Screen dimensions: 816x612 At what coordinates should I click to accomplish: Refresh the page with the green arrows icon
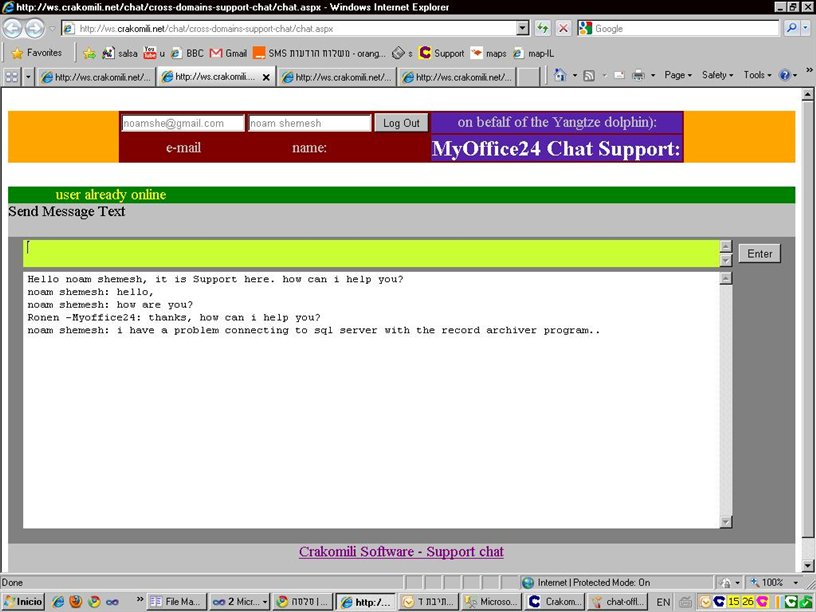point(543,28)
